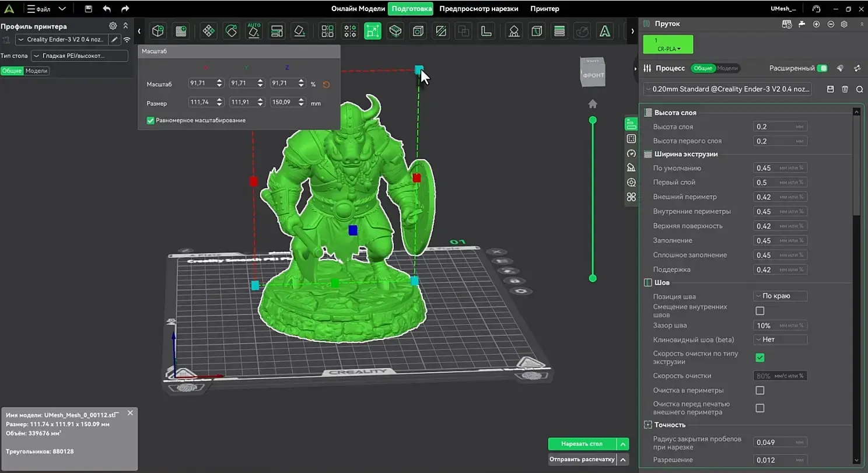Click the Split to parts icon
Viewport: 868px width, 473px height.
(x=350, y=31)
